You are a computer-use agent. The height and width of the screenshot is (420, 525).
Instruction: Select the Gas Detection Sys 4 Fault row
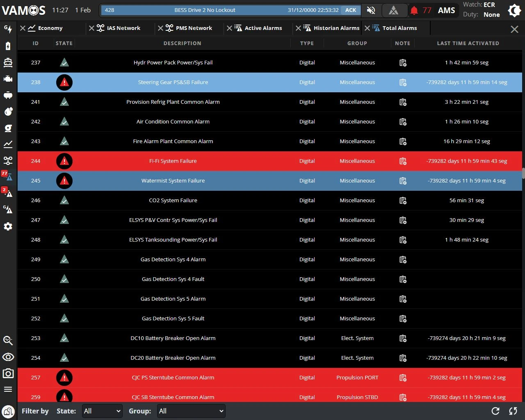(270, 279)
